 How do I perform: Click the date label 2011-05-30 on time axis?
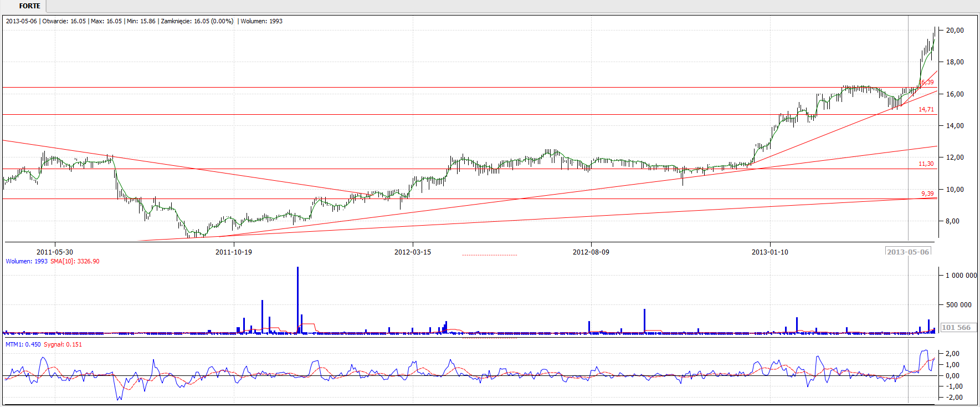pyautogui.click(x=55, y=252)
